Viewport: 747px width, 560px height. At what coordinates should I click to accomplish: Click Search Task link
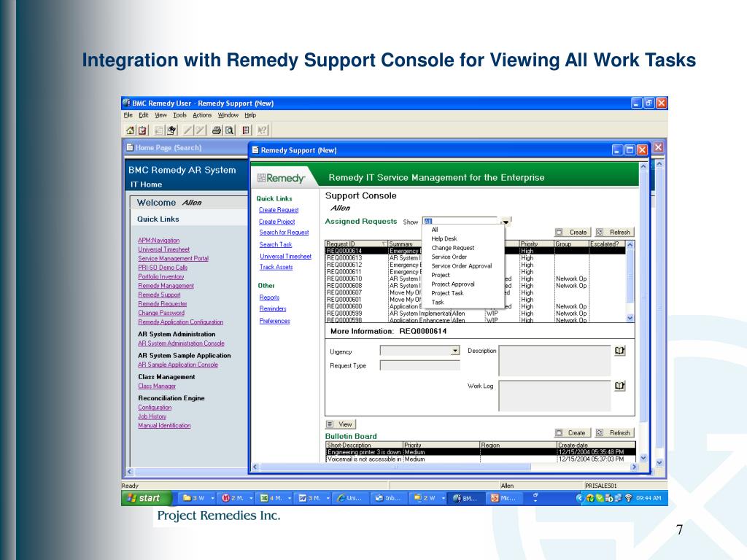click(x=275, y=244)
